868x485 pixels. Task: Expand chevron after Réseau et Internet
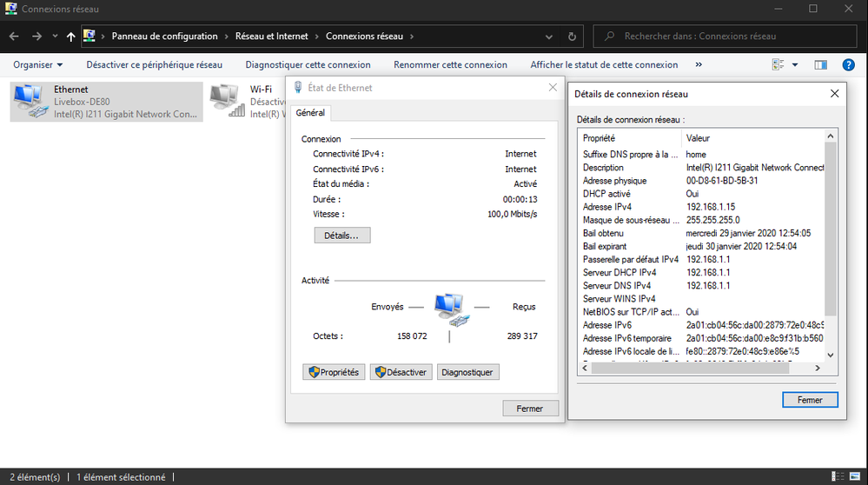(x=317, y=37)
